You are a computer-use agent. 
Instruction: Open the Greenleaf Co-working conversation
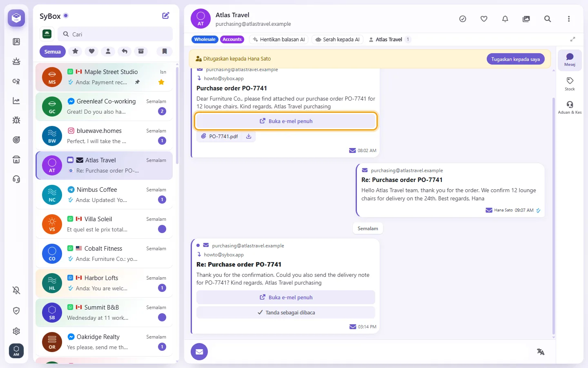click(104, 106)
